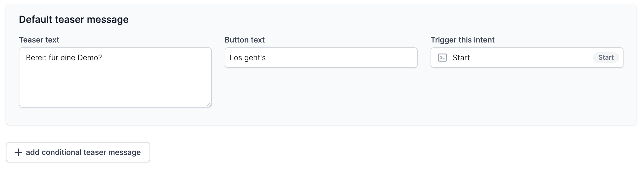Image resolution: width=644 pixels, height=170 pixels.
Task: Click the plus icon for conditional teaser
Action: [x=18, y=152]
